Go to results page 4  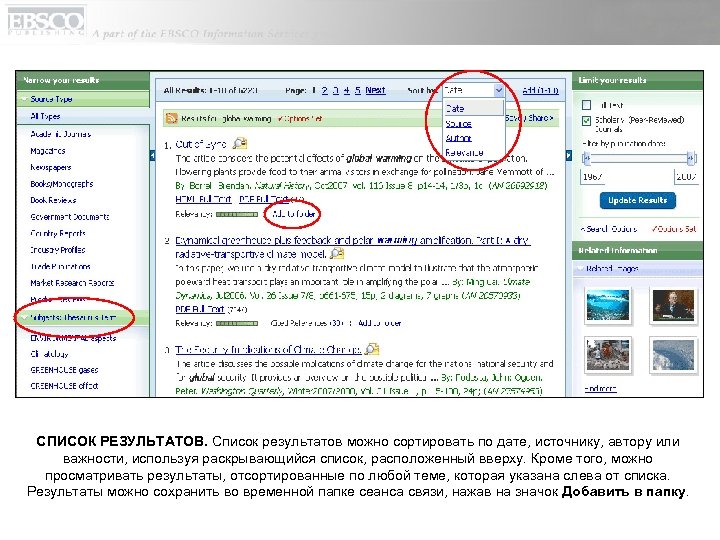(347, 90)
